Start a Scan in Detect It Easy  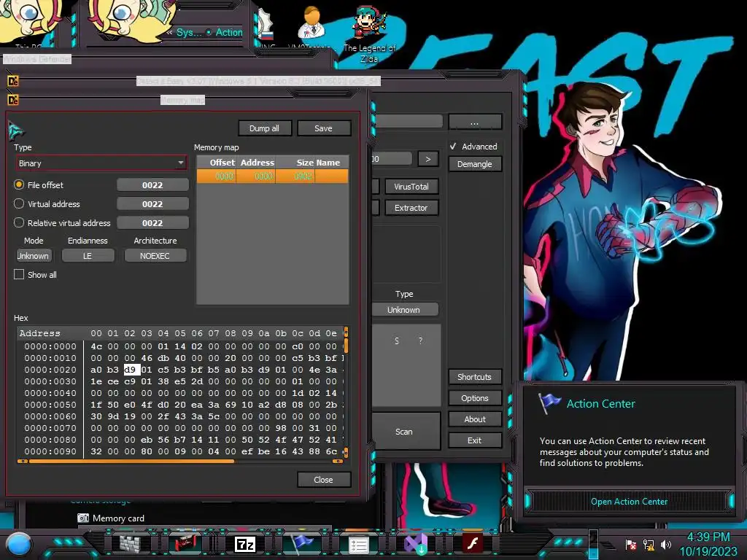click(404, 432)
